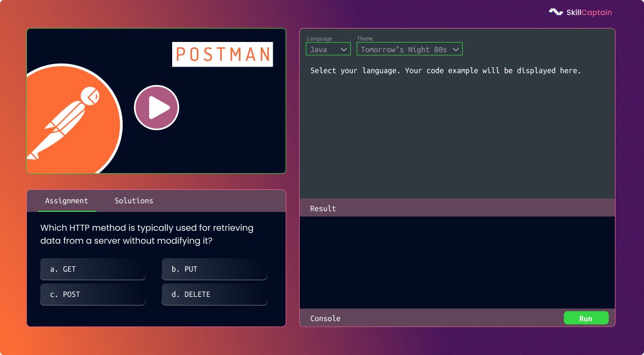Click into the code editor area
This screenshot has height=355, width=644.
457,129
